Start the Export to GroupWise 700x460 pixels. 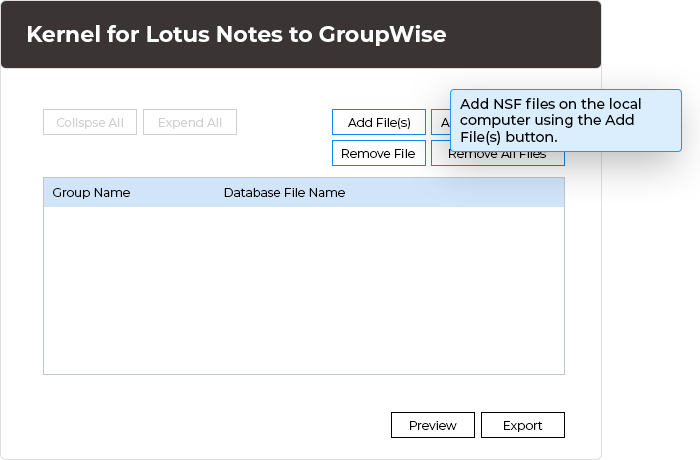click(x=522, y=425)
